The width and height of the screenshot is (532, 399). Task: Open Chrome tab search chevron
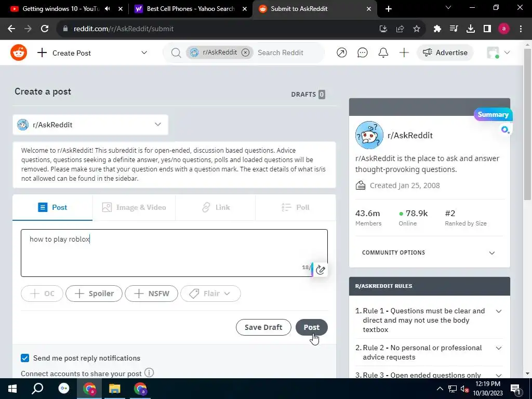448,7
